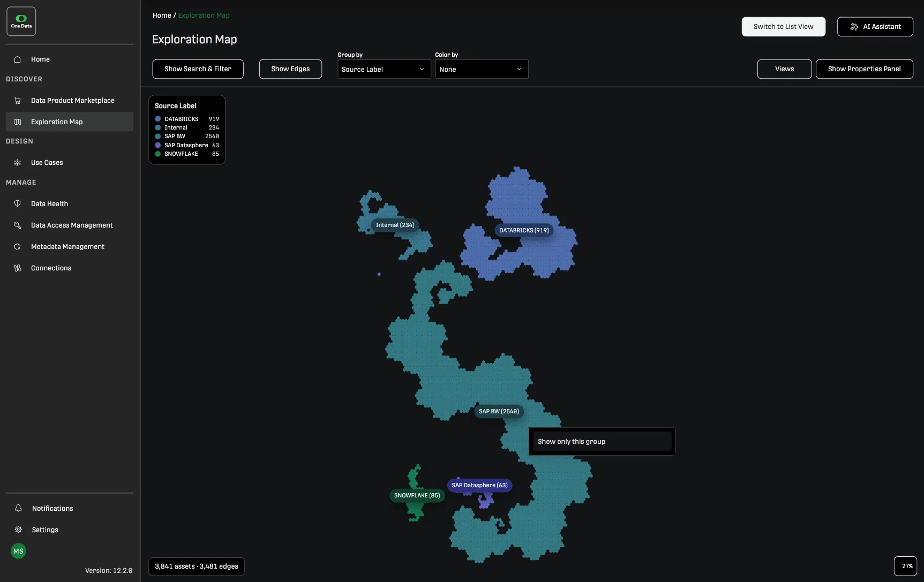Image resolution: width=924 pixels, height=582 pixels.
Task: Click the Data Health shield icon
Action: [x=18, y=204]
